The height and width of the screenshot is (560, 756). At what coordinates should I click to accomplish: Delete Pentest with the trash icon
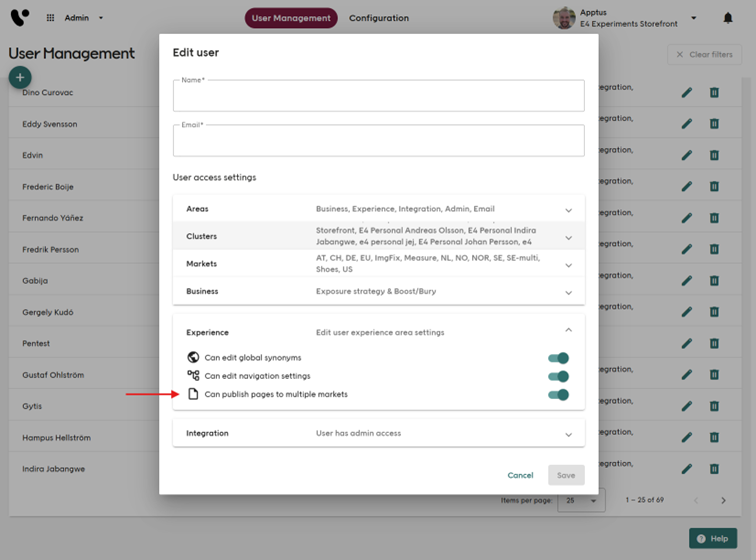pos(715,343)
